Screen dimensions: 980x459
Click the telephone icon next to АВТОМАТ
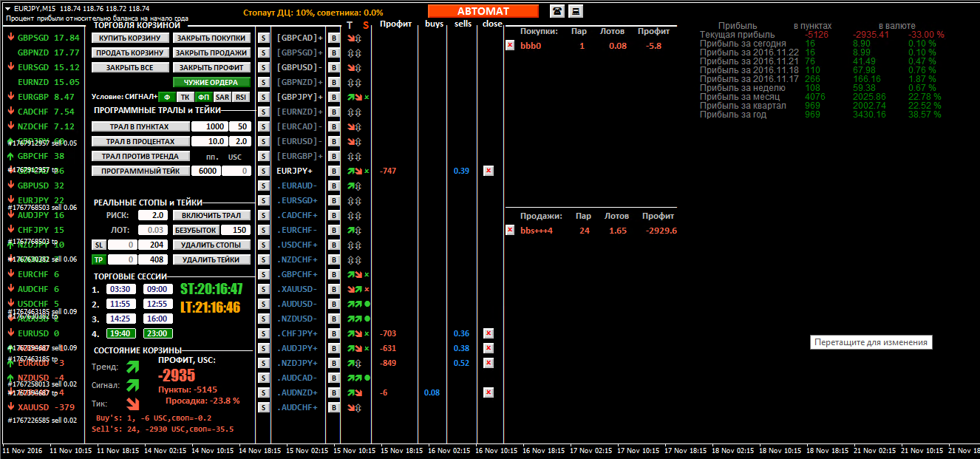click(557, 11)
